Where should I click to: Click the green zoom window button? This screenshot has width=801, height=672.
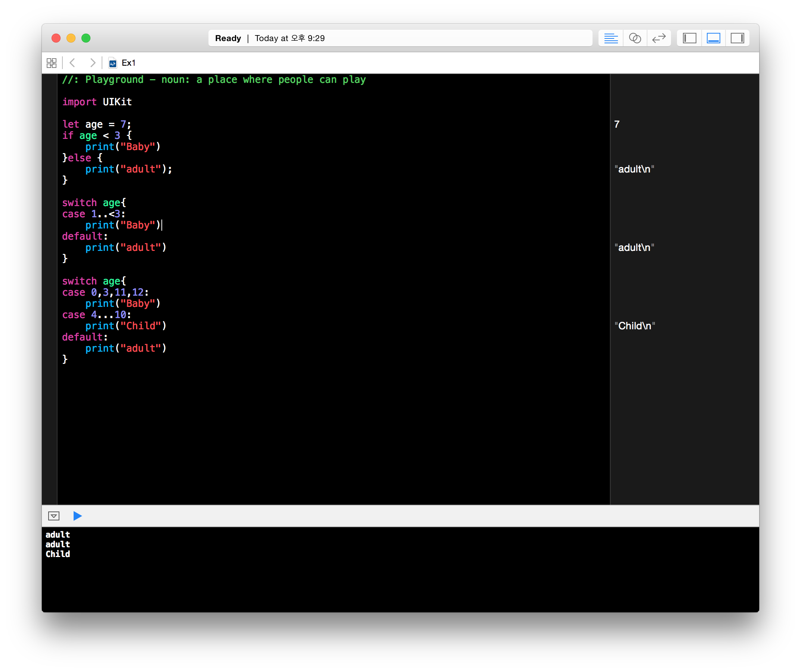click(x=86, y=38)
